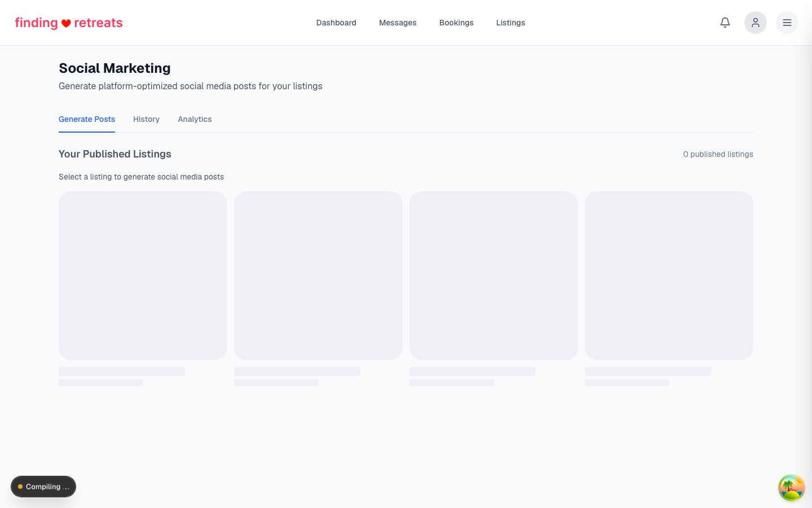This screenshot has height=508, width=812.
Task: Open Listings in navigation
Action: 511,23
